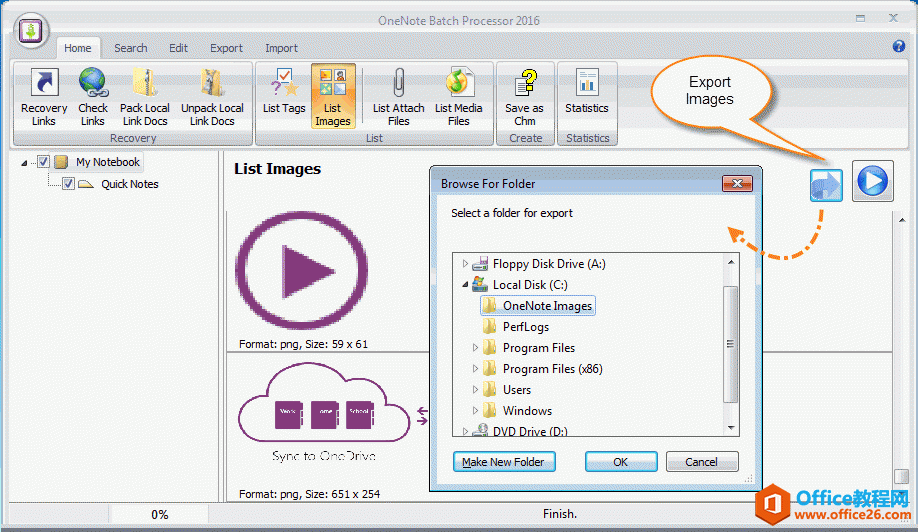Close the Browse For Folder dialog
The height and width of the screenshot is (532, 918).
click(x=737, y=184)
